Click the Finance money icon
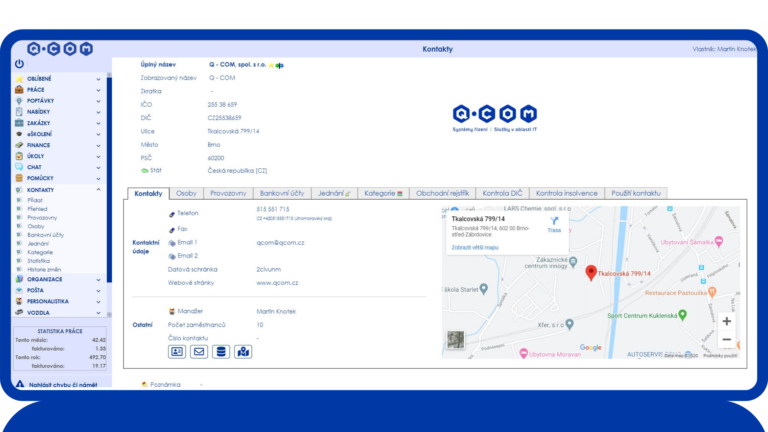The height and width of the screenshot is (432, 768). click(19, 145)
